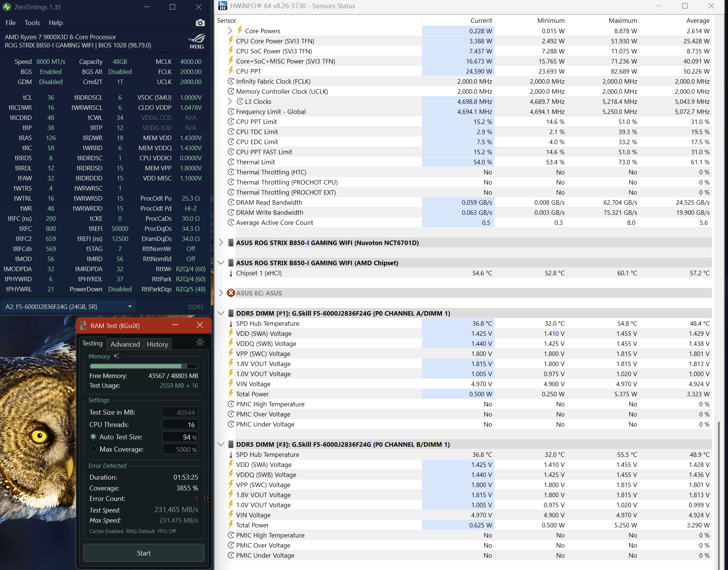The width and height of the screenshot is (728, 570).
Task: Click the lightning icon beside Core Powers
Action: pos(240,31)
